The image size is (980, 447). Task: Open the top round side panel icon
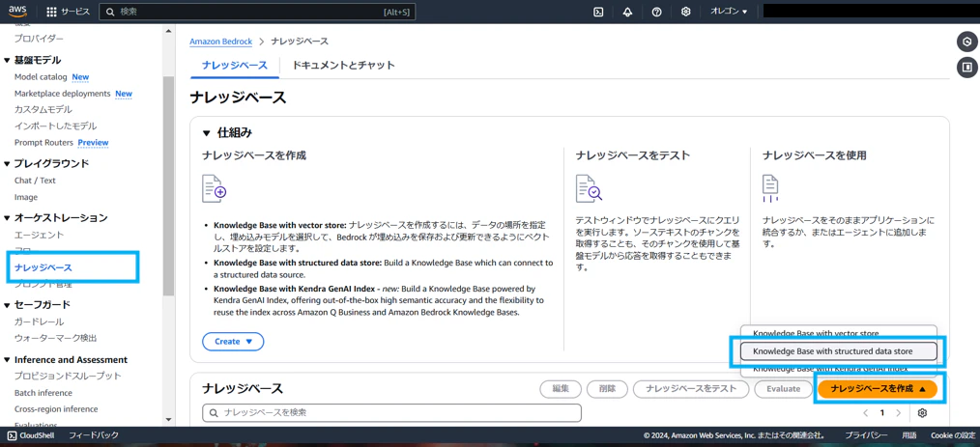pyautogui.click(x=966, y=42)
